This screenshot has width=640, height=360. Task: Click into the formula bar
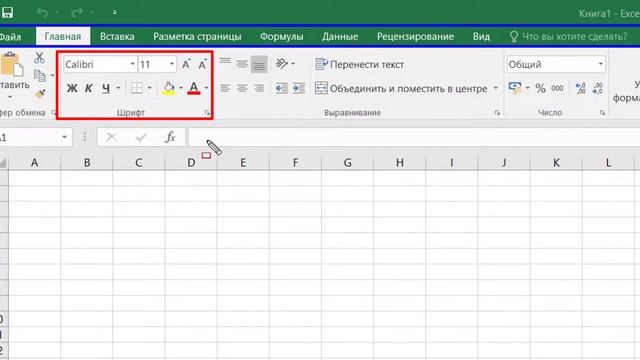(x=413, y=137)
